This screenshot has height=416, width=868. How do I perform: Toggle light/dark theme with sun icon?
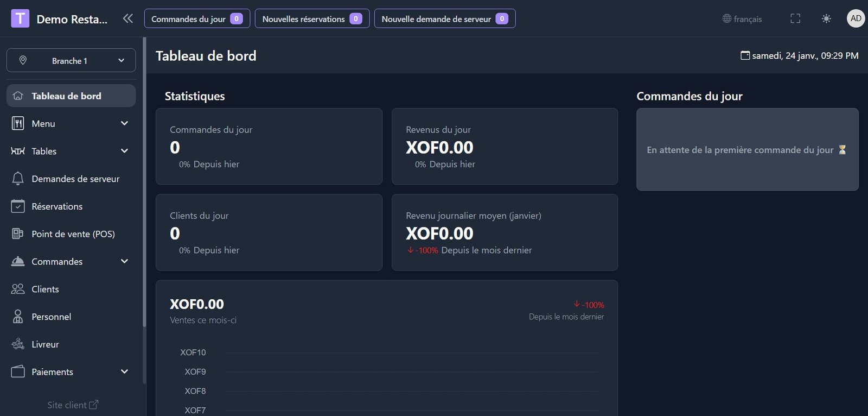(x=826, y=18)
